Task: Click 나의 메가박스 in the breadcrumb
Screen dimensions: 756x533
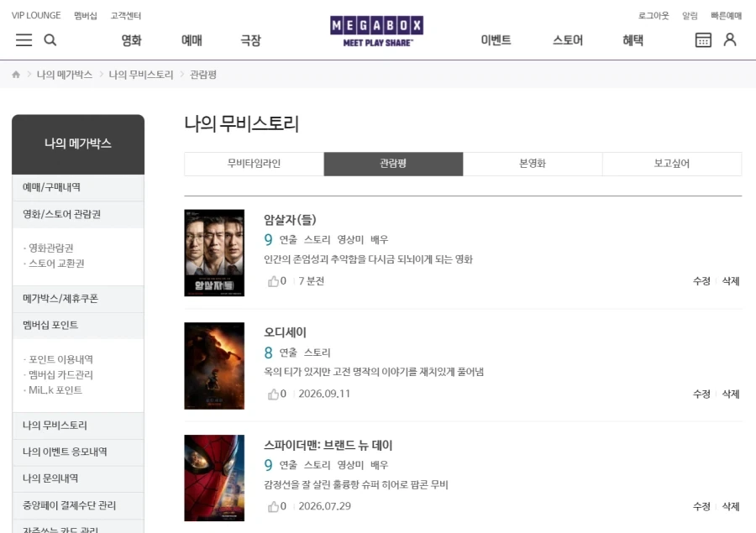Action: point(65,75)
